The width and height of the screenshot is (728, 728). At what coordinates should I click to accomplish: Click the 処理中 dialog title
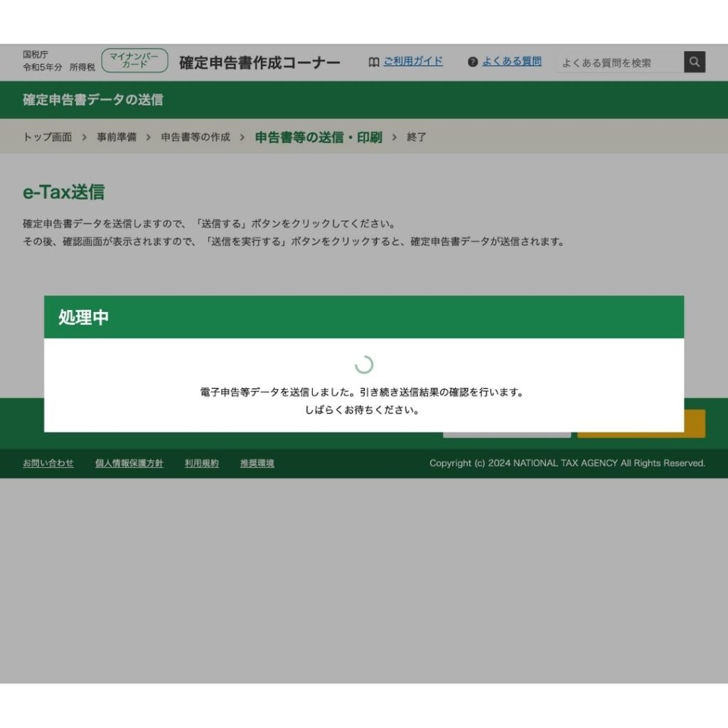(x=84, y=317)
